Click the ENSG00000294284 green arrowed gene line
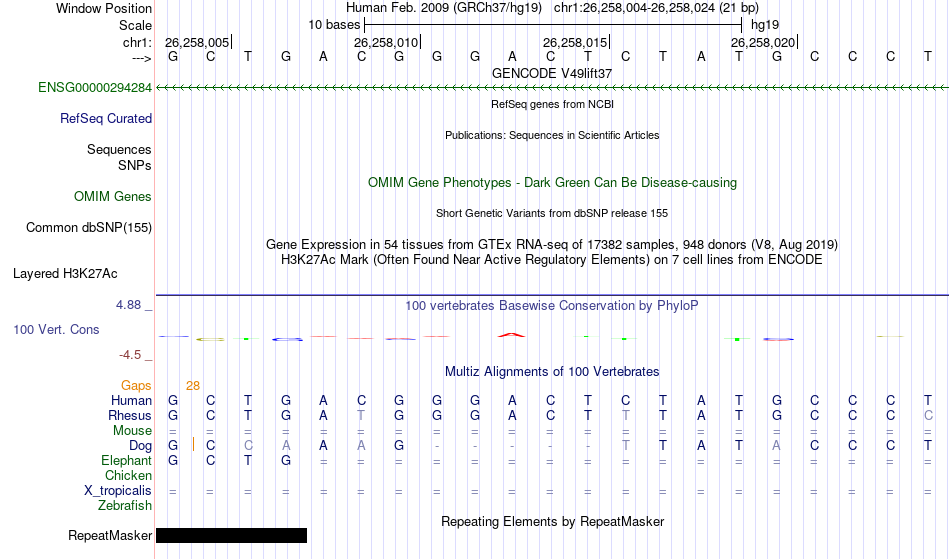 [552, 88]
